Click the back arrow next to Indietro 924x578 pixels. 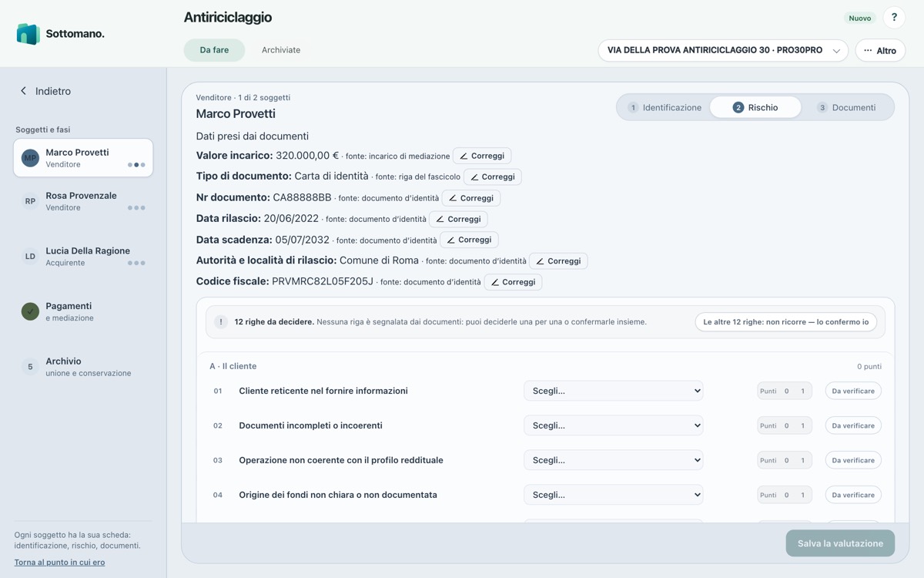click(x=23, y=91)
